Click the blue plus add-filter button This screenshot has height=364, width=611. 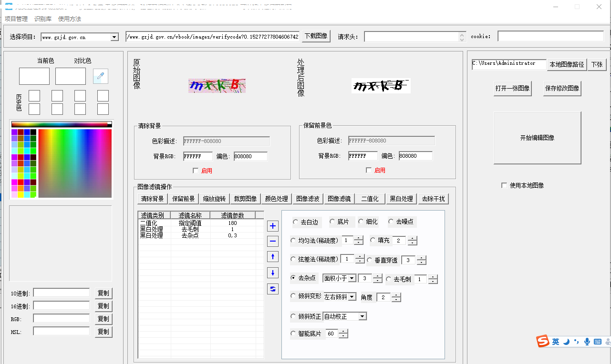273,226
